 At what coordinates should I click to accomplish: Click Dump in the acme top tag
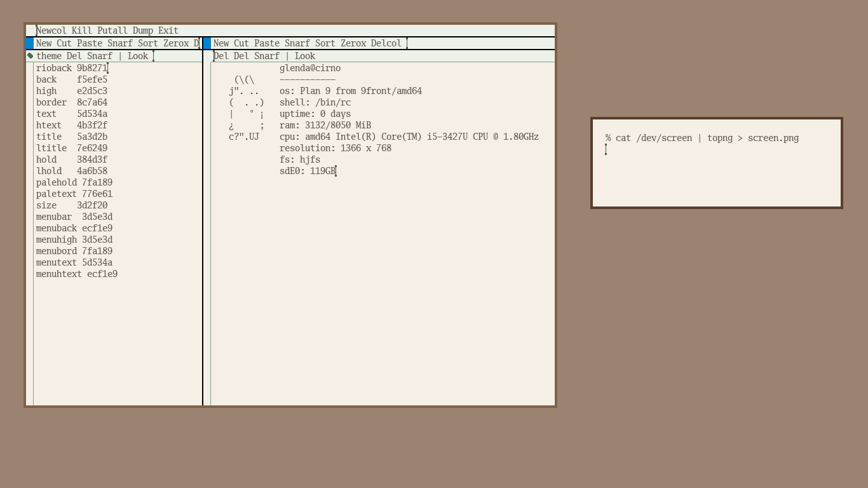[143, 30]
